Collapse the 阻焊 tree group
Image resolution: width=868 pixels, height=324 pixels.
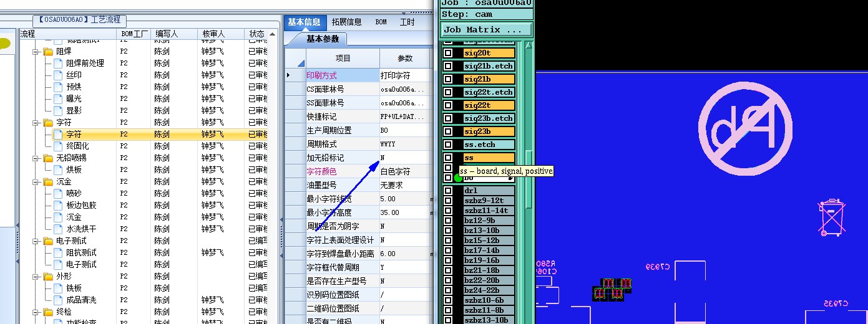point(36,52)
